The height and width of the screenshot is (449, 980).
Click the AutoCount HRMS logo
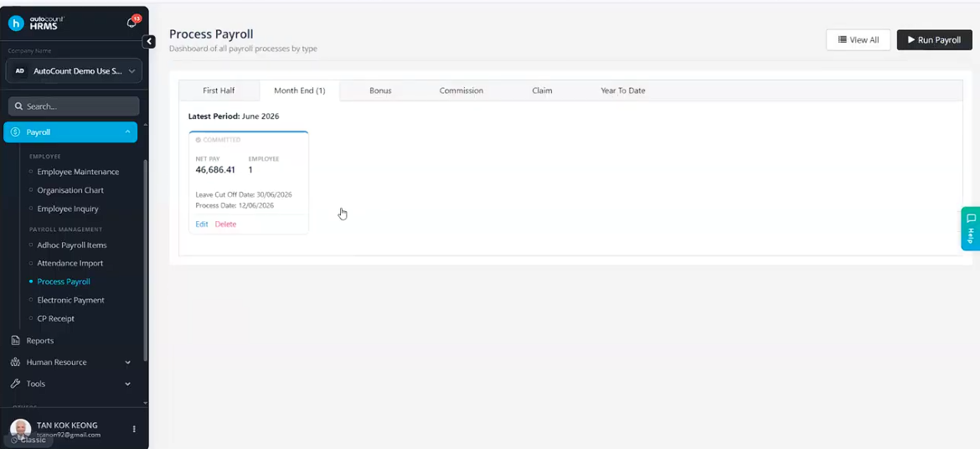pyautogui.click(x=36, y=23)
